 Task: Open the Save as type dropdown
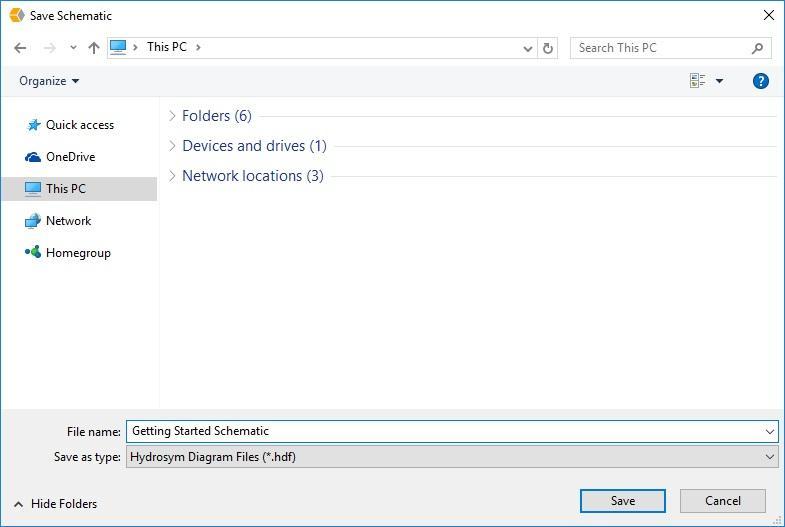452,457
